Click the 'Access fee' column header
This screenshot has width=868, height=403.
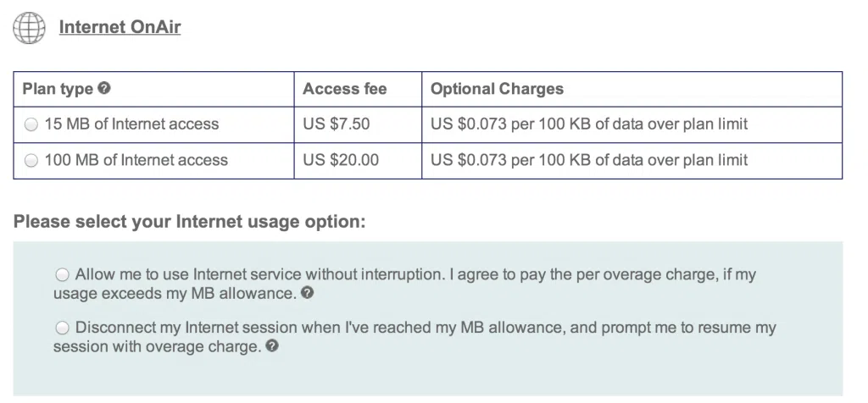point(344,89)
